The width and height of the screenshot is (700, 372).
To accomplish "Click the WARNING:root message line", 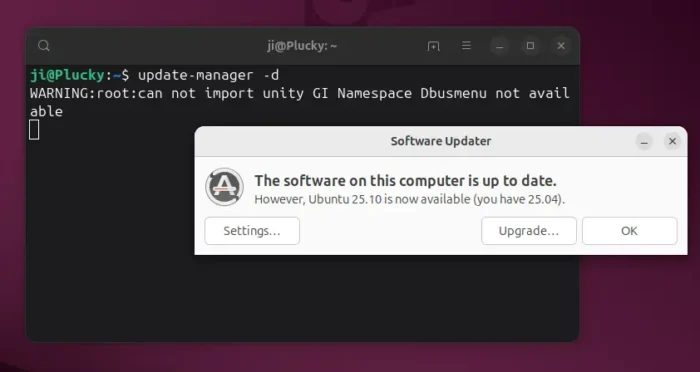I will [x=300, y=102].
